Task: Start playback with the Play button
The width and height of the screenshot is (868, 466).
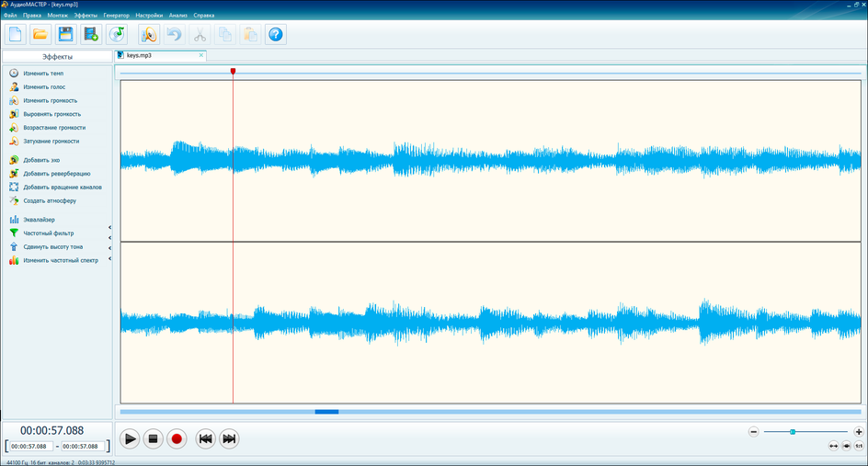Action: pyautogui.click(x=130, y=439)
